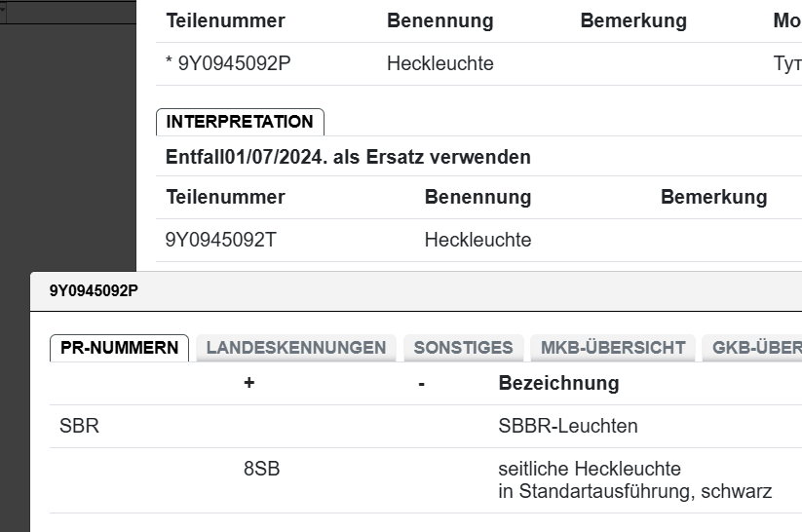
Task: Open the INTERPRETATION tab
Action: tap(240, 122)
